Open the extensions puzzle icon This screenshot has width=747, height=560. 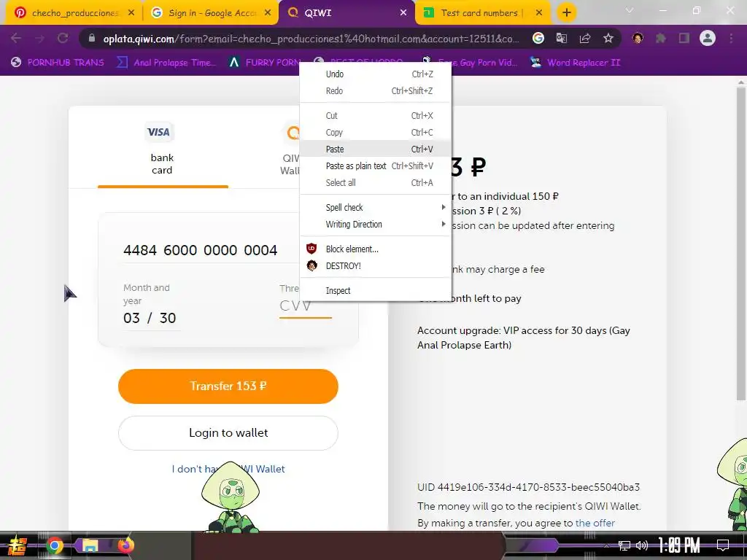click(x=661, y=38)
